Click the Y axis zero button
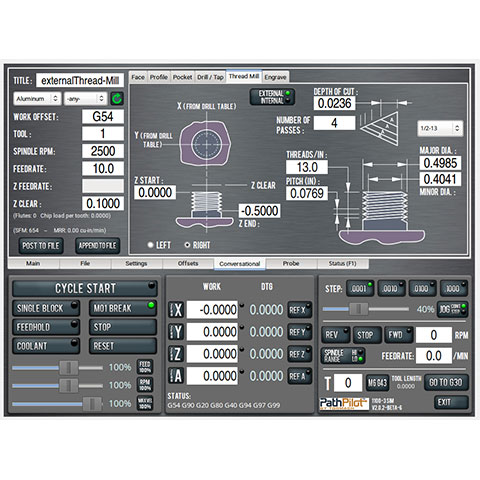Image resolution: width=480 pixels, height=480 pixels. point(176,332)
